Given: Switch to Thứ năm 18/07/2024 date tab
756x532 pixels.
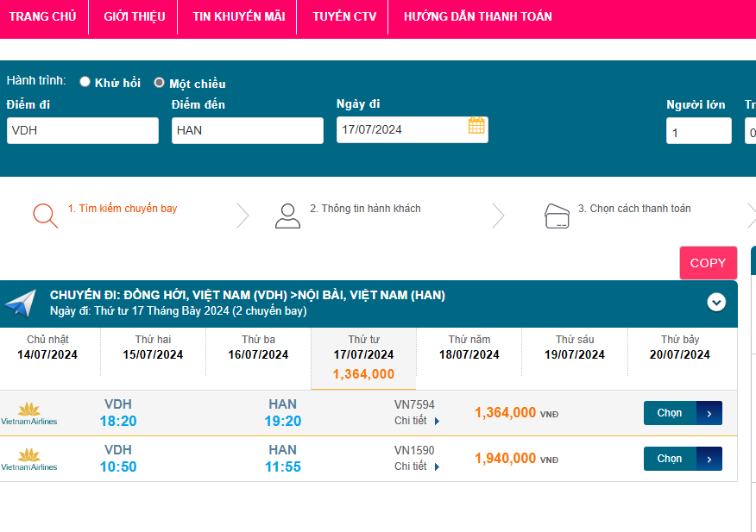Looking at the screenshot, I should point(469,347).
